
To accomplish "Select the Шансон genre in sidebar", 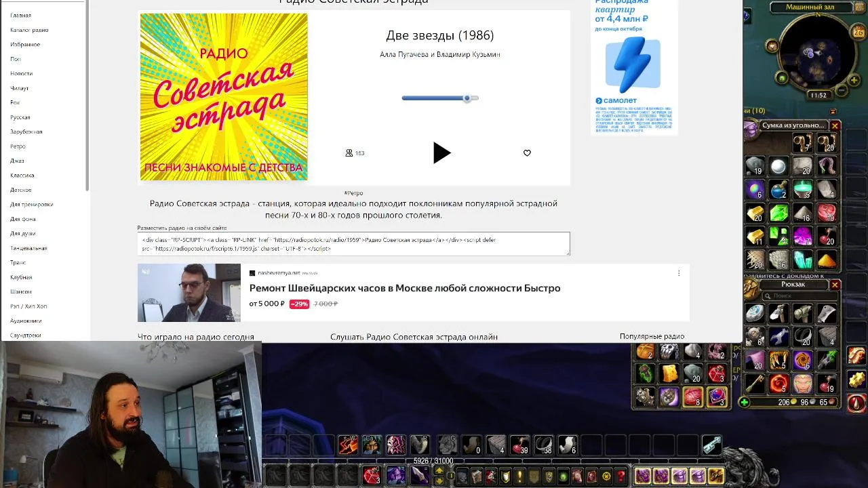I will (20, 291).
